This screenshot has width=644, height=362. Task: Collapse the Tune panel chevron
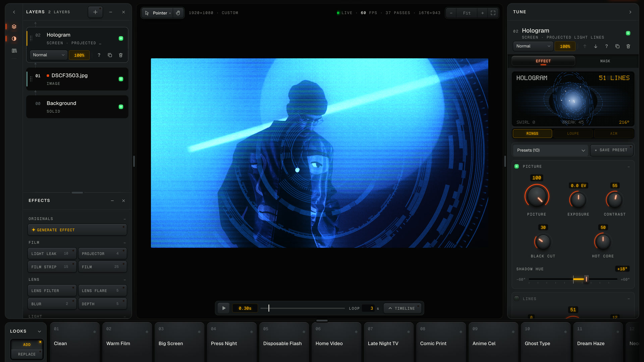pyautogui.click(x=630, y=12)
